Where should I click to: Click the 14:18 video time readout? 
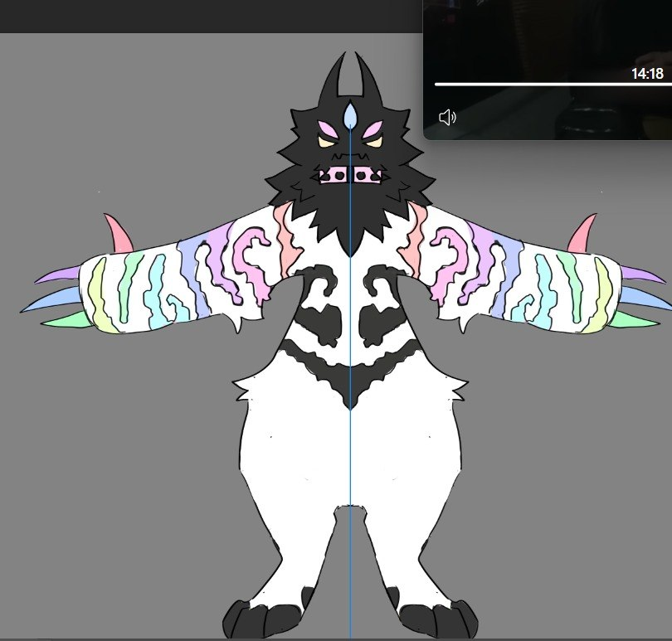647,74
